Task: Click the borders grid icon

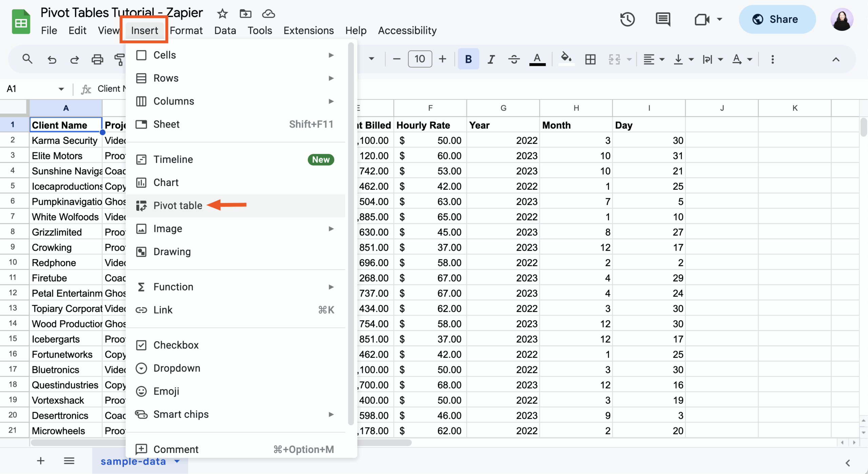Action: (x=590, y=59)
